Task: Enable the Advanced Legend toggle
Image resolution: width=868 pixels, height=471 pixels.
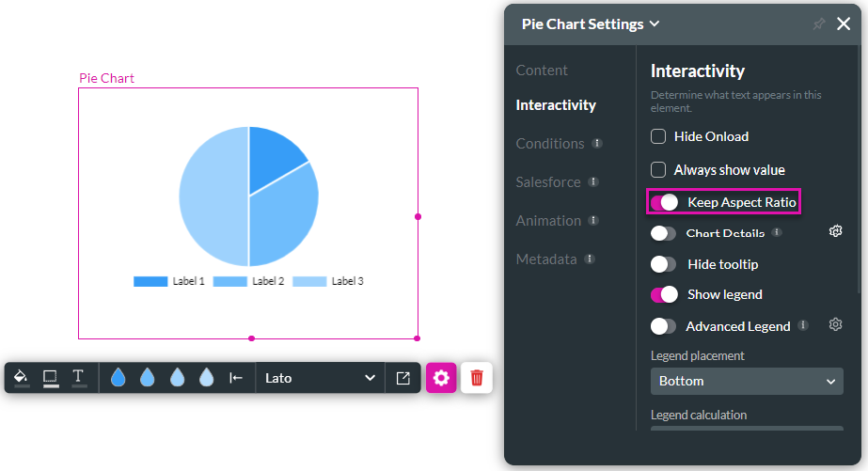Action: pos(663,326)
